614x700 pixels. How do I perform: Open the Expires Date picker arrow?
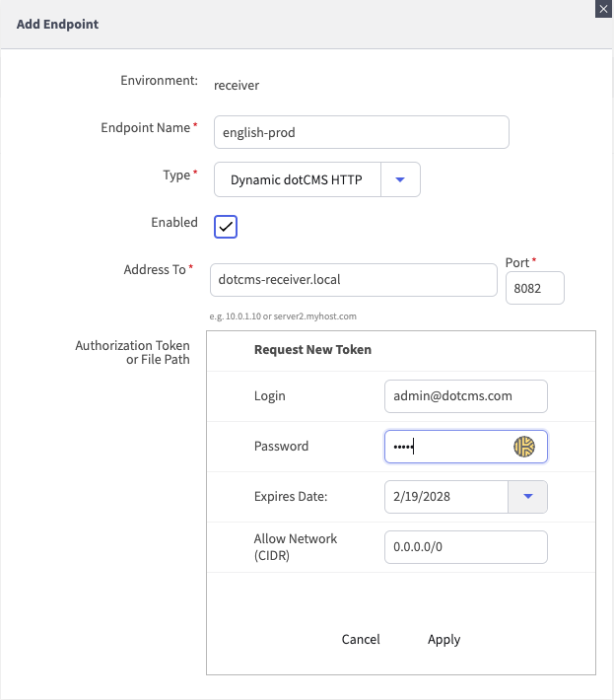point(527,497)
